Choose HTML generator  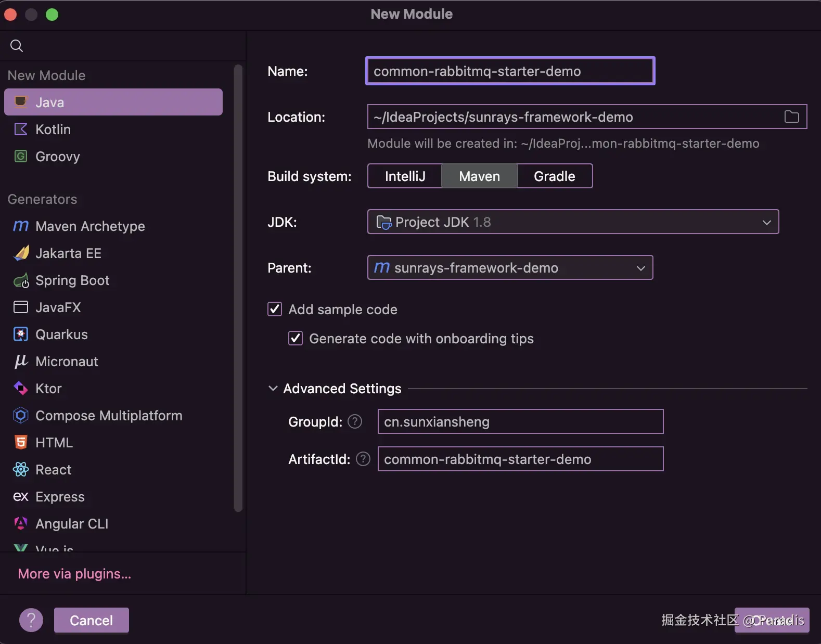pyautogui.click(x=113, y=442)
